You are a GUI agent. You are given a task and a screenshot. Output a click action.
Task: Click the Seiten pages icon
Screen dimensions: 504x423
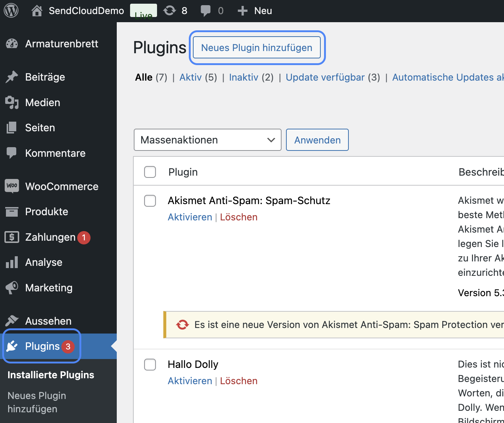click(x=12, y=128)
